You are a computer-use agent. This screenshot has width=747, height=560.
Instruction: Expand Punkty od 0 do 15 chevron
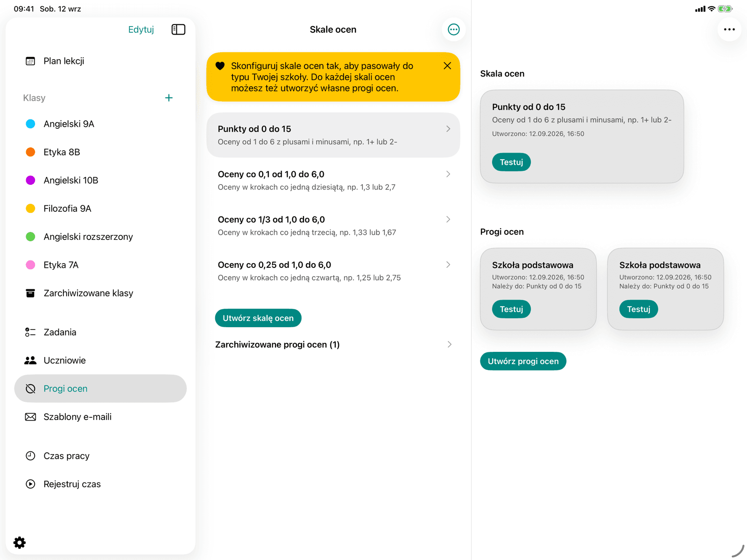point(448,129)
